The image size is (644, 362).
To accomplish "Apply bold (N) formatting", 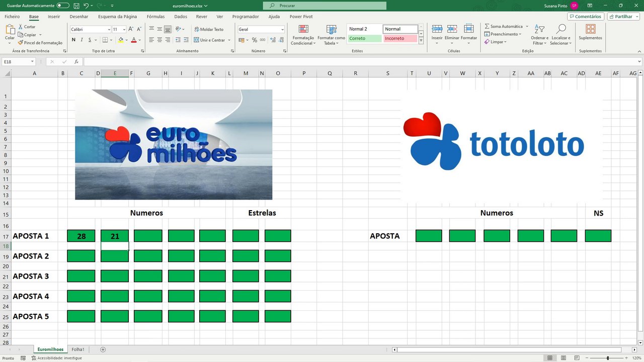I will (x=73, y=40).
